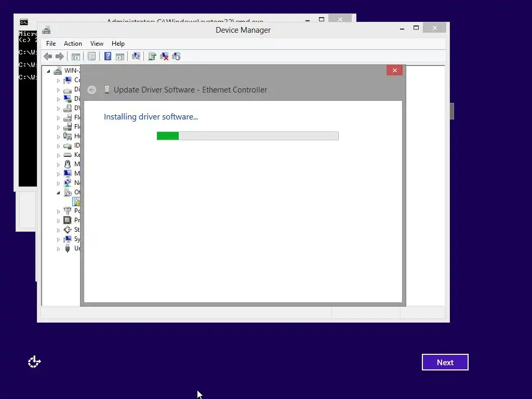Close the Update Driver Software dialog
Image resolution: width=532 pixels, height=399 pixels.
[395, 70]
